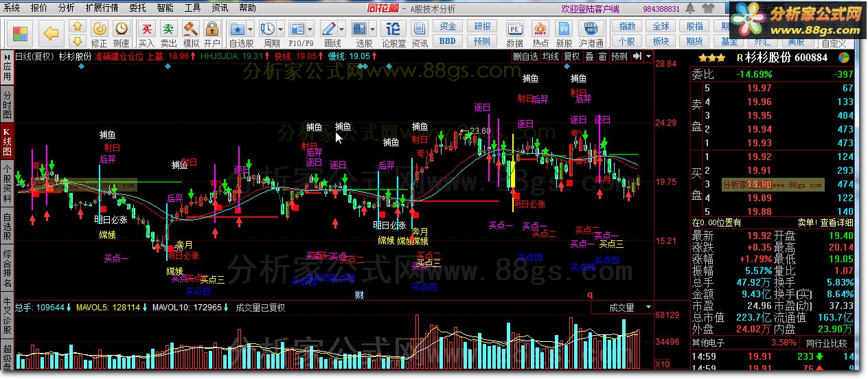
Task: Click the yellow down arrow button
Action: pos(78,41)
